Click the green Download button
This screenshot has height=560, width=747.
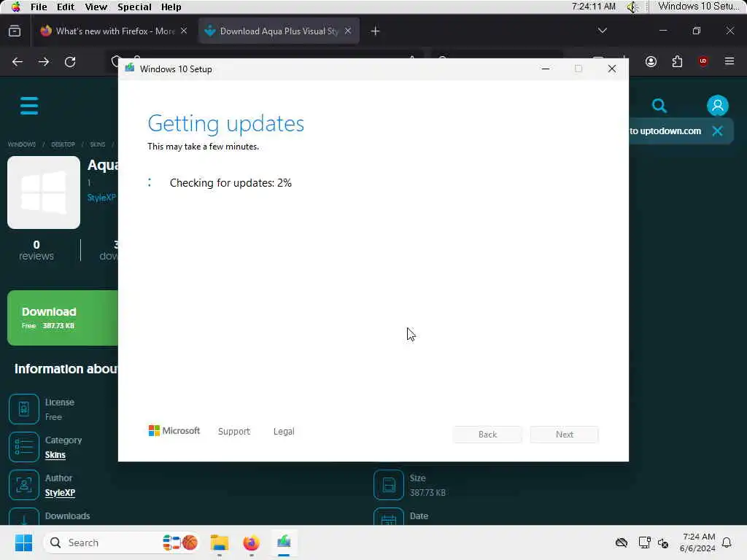(63, 318)
